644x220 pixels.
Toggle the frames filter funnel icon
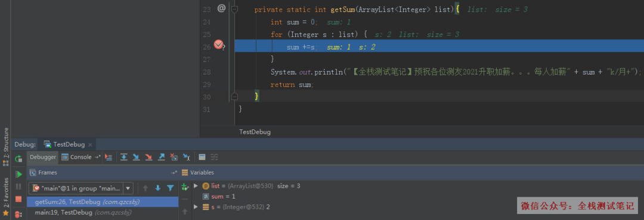(171, 188)
